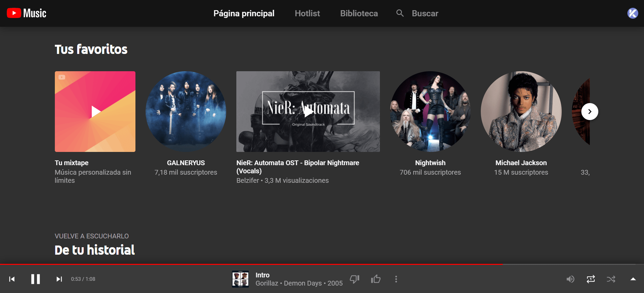Click the search magnifier icon
Viewport: 644px width, 293px height.
[x=400, y=13]
